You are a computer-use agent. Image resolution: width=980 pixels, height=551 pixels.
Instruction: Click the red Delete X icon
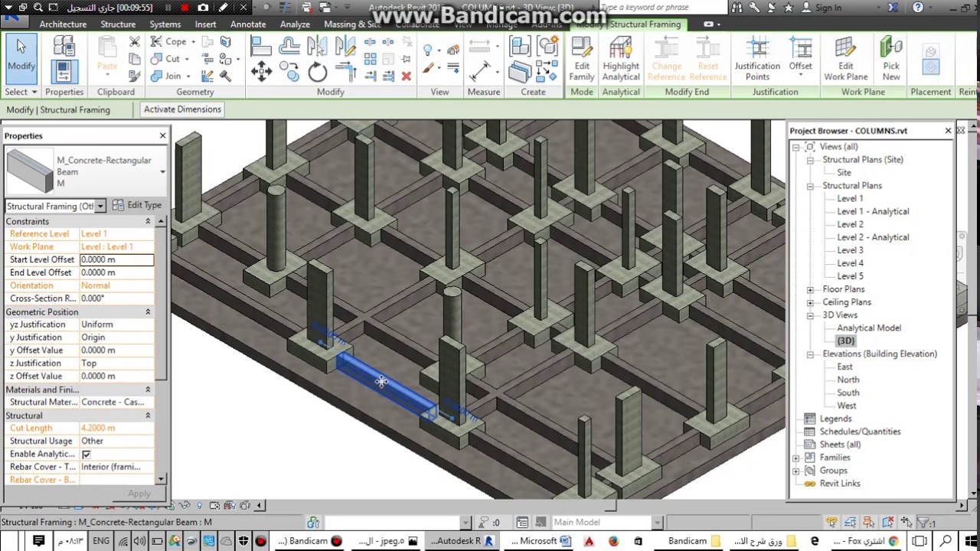click(406, 76)
